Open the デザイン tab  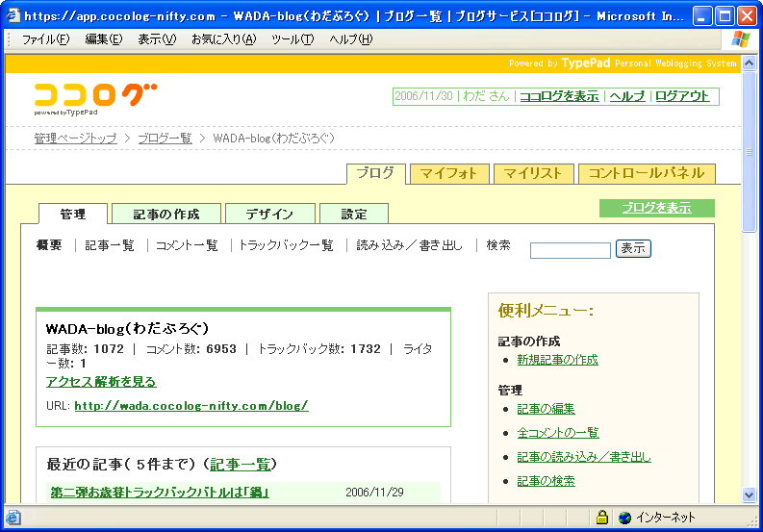click(269, 214)
